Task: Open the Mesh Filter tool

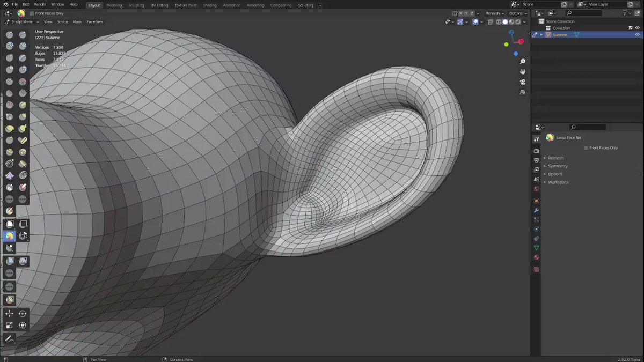Action: click(x=10, y=261)
